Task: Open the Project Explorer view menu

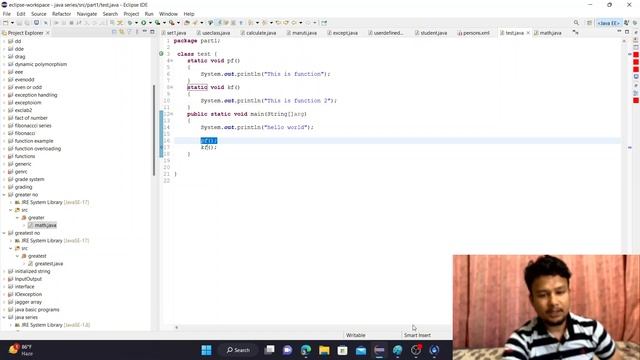Action: click(137, 32)
